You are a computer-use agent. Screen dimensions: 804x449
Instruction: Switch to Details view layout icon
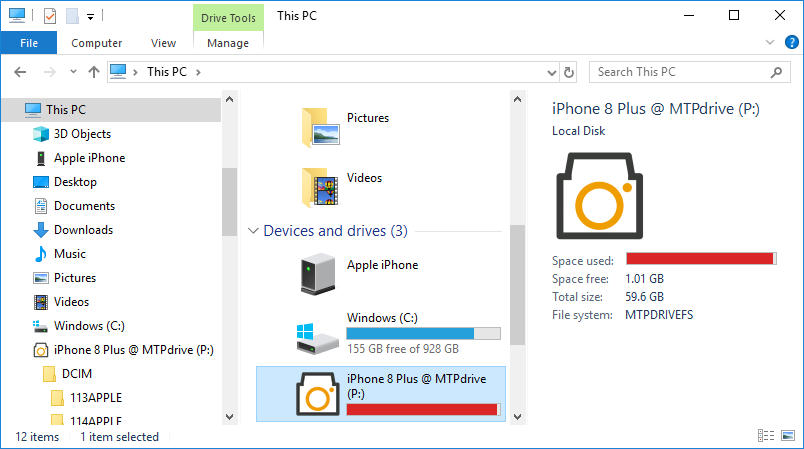coord(765,436)
